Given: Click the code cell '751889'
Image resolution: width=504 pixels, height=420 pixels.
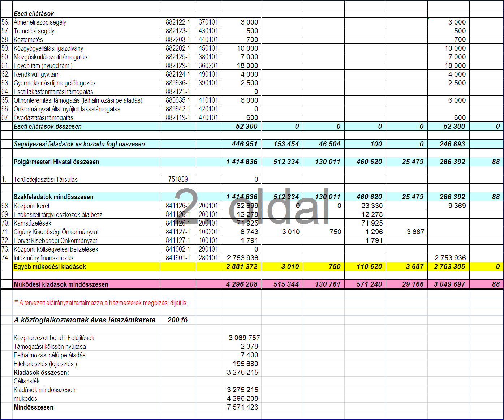Looking at the screenshot, I should click(178, 179).
